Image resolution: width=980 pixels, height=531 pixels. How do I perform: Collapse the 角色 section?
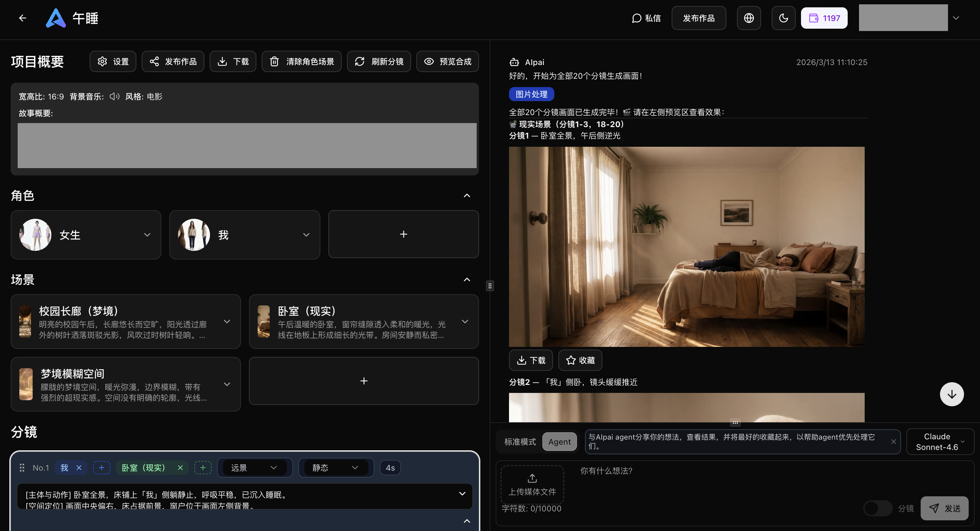point(467,196)
